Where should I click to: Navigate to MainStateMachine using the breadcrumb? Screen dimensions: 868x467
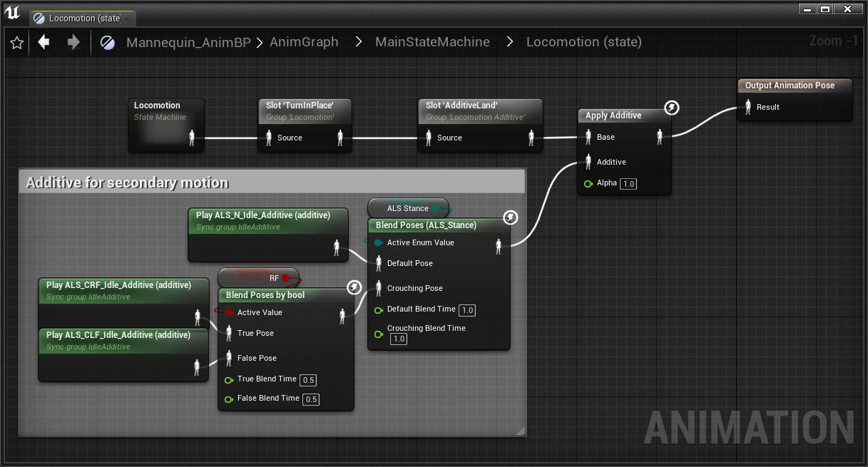click(432, 42)
